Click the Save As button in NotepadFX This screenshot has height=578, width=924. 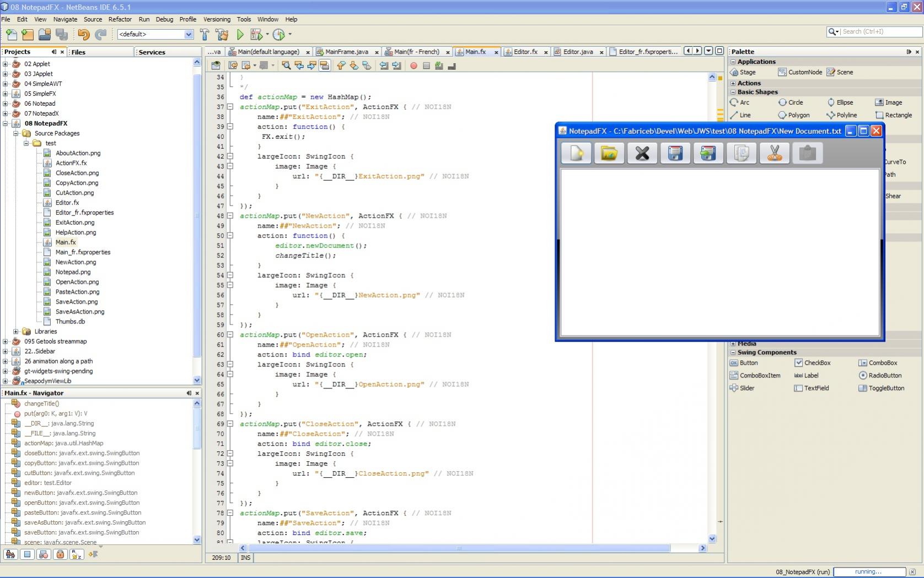point(708,153)
